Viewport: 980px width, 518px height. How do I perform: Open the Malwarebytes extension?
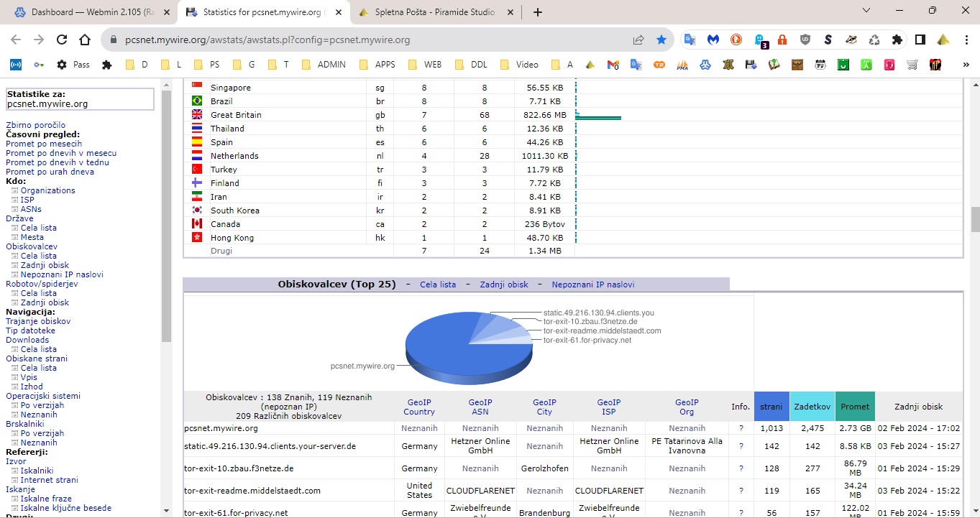coord(713,40)
